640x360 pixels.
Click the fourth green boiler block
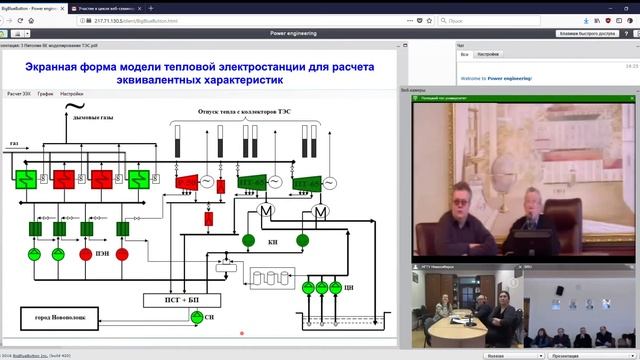[139, 180]
